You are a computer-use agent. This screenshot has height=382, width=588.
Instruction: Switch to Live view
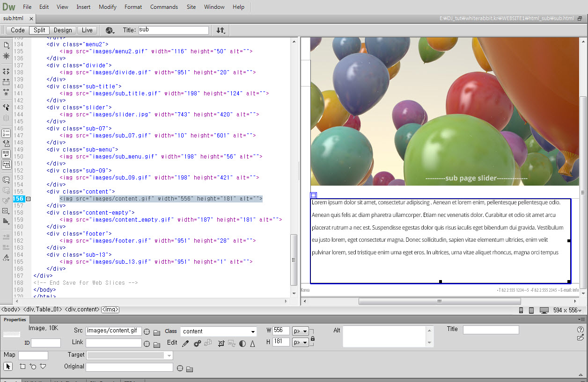point(87,30)
